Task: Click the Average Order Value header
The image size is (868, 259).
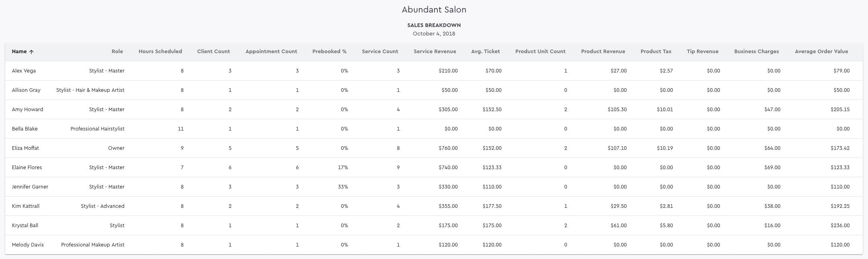Action: [821, 52]
